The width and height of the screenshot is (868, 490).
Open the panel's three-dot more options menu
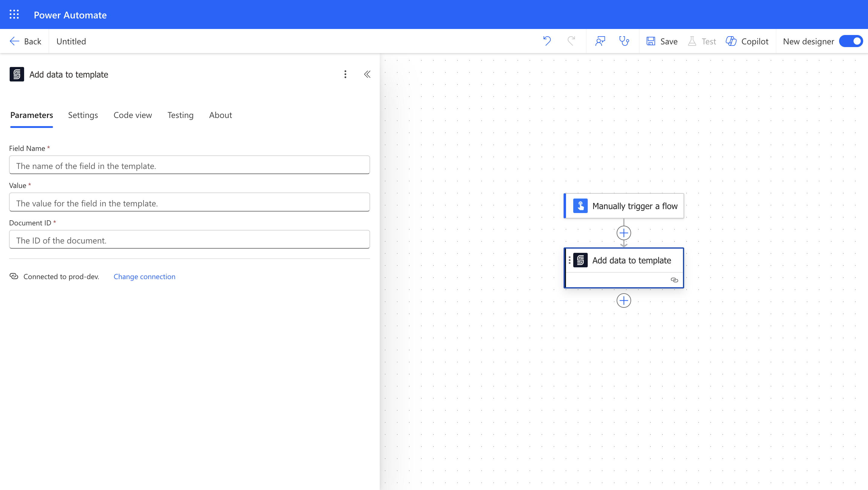[x=345, y=74]
